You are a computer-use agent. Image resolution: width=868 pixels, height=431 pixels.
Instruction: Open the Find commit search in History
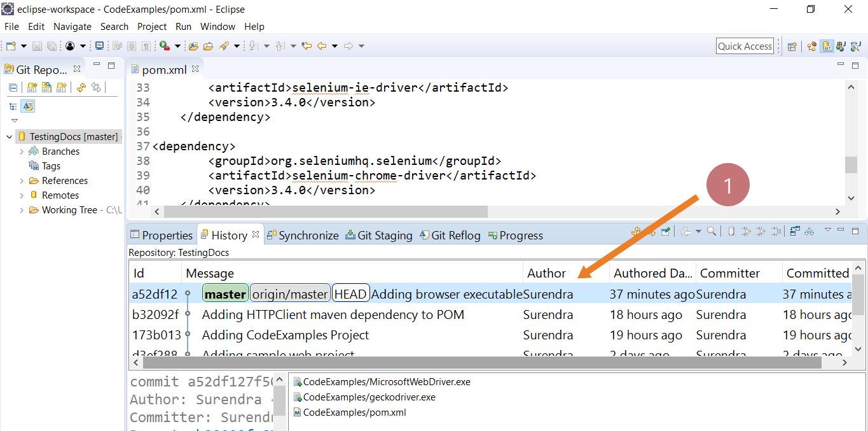[712, 230]
